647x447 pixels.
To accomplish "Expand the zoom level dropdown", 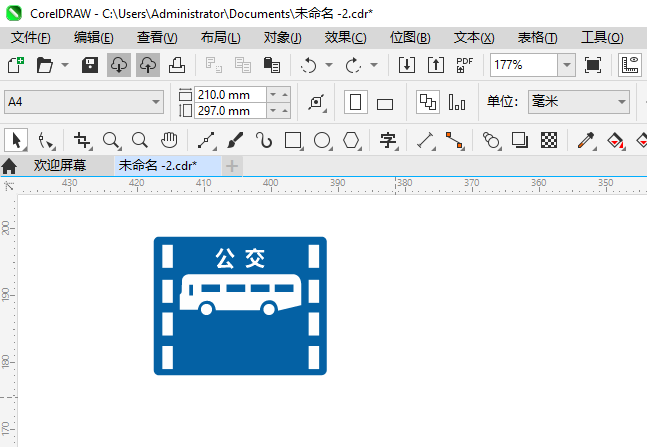I will [x=567, y=65].
